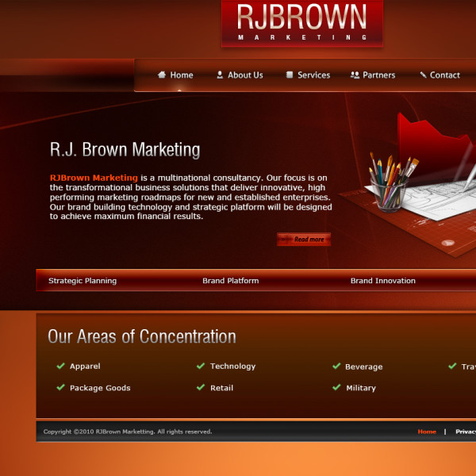
Task: Click the pencil icon beside Contact
Action: [x=423, y=75]
